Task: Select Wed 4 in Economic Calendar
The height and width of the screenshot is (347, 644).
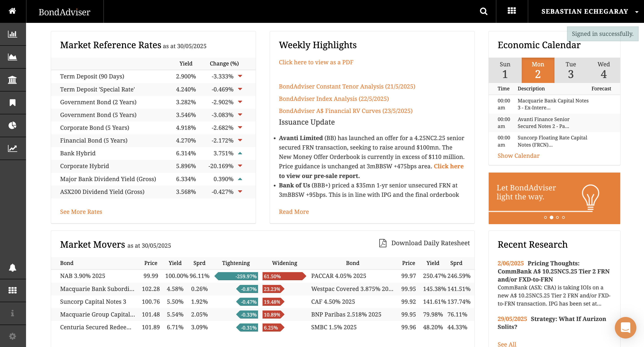Action: [604, 70]
